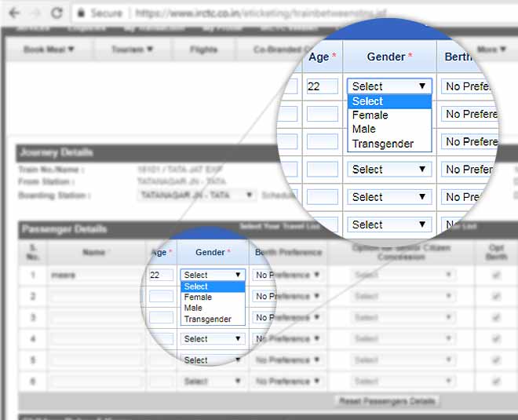Click Reset Passengers Details button
Image resolution: width=518 pixels, height=420 pixels.
coord(387,401)
